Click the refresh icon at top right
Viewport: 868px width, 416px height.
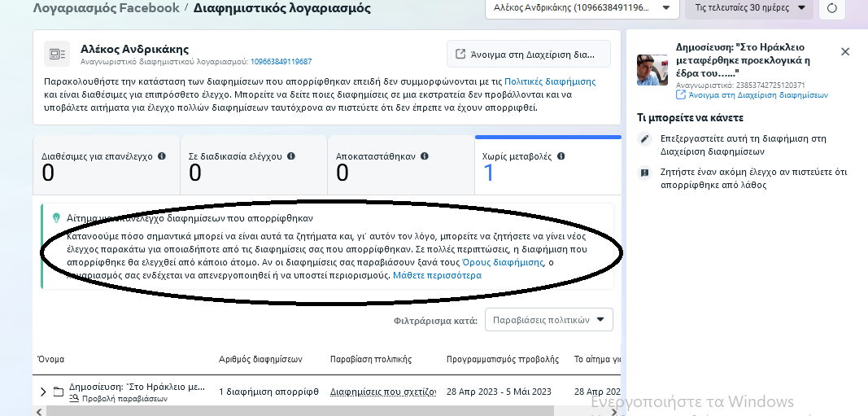tap(831, 9)
